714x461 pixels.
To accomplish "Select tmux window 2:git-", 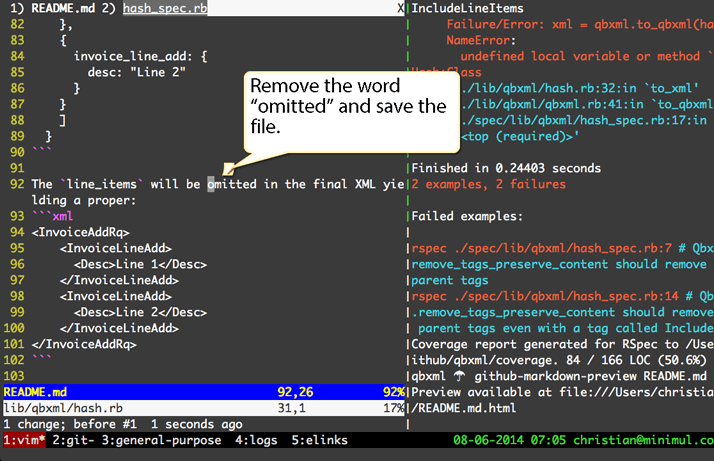I will tap(73, 440).
